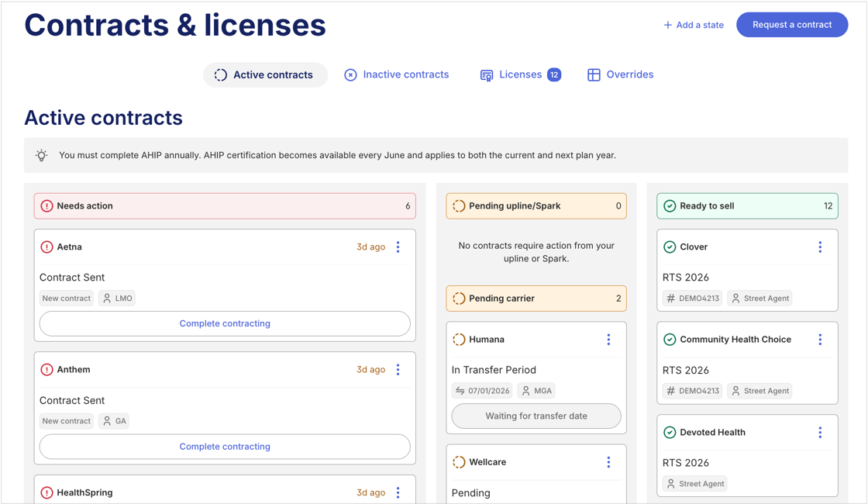Open Humana card three-dot menu
The height and width of the screenshot is (504, 868).
tap(608, 340)
